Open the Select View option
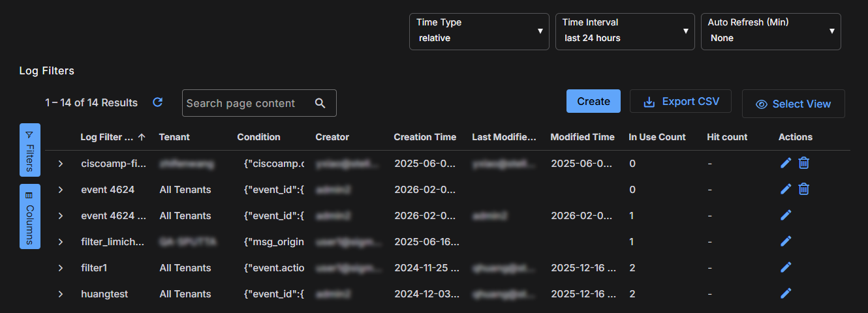Image resolution: width=868 pixels, height=313 pixels. (x=793, y=104)
